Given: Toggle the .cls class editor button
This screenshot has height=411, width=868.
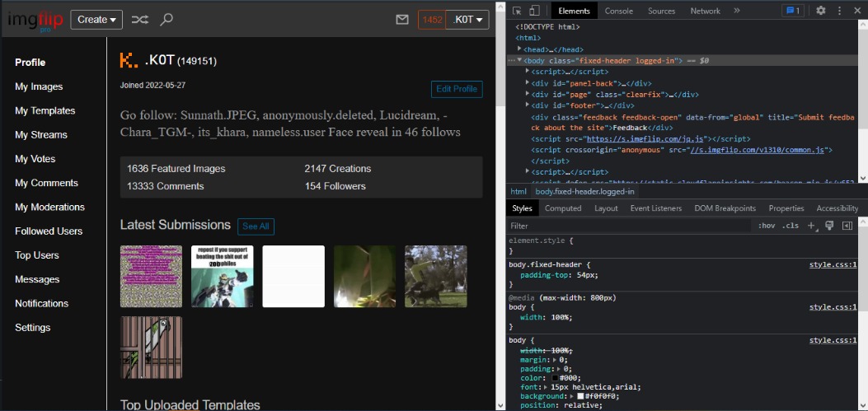Looking at the screenshot, I should [790, 226].
